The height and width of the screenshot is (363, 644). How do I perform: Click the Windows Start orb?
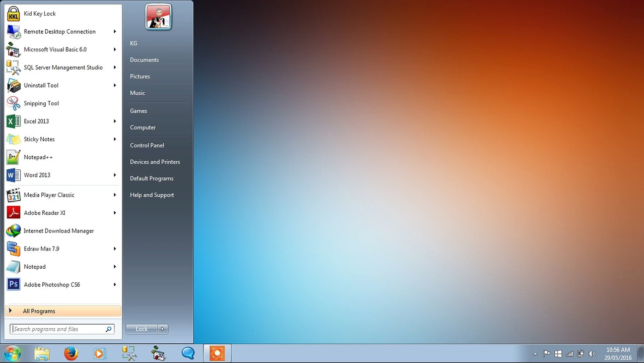12,353
